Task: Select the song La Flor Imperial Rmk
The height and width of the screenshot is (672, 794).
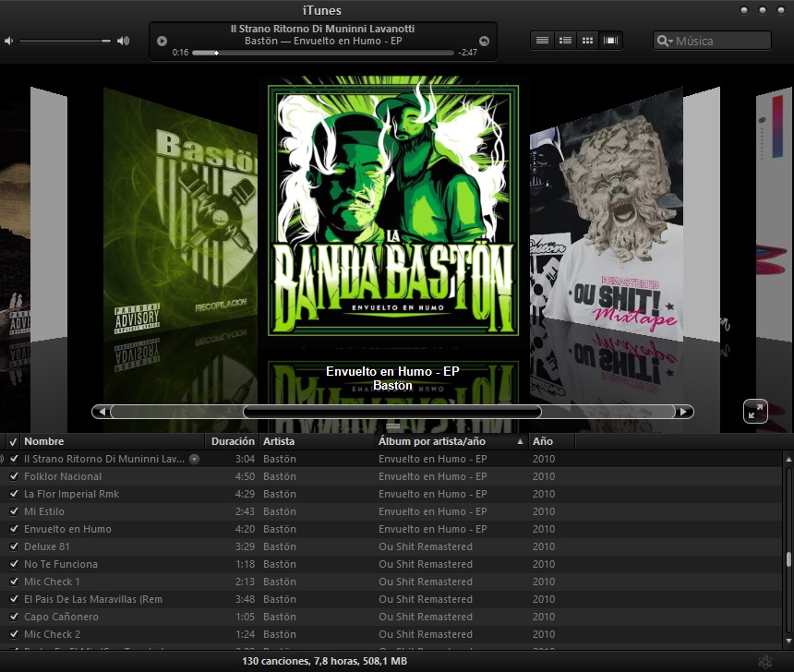Action: tap(71, 494)
